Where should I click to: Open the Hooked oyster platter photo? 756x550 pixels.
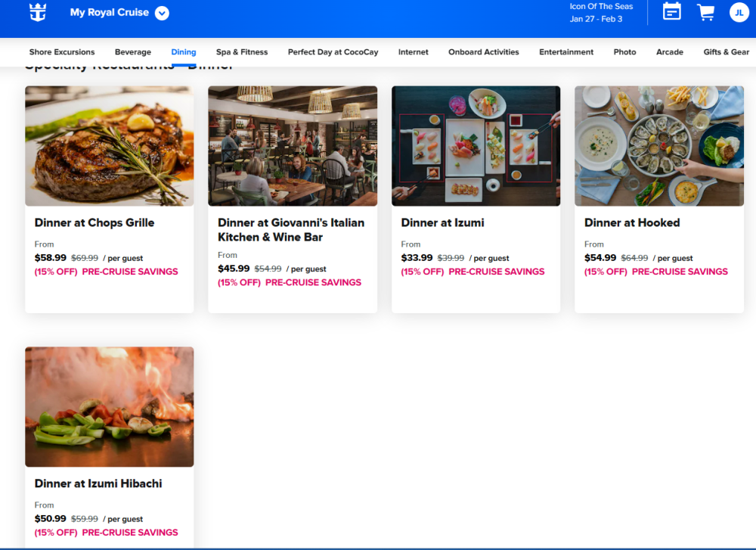(x=659, y=146)
